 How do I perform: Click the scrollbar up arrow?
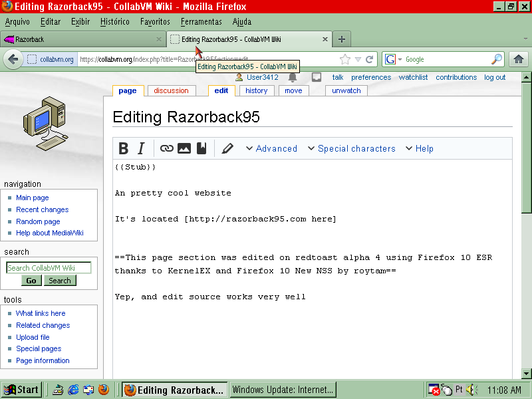tap(527, 77)
